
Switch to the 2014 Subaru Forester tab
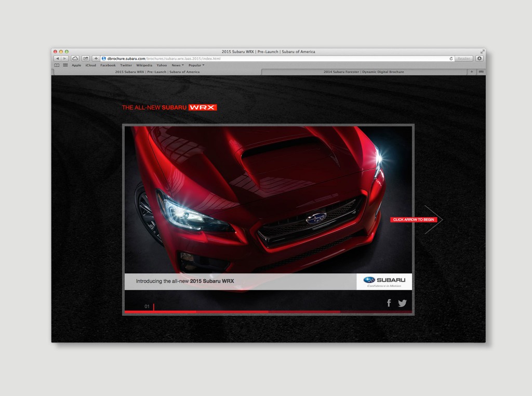(364, 72)
